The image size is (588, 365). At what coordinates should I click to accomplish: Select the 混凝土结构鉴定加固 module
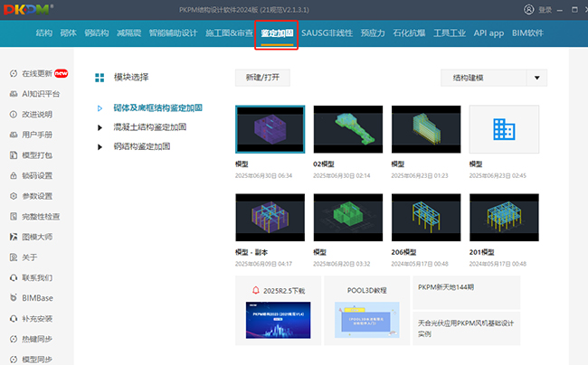coord(150,127)
